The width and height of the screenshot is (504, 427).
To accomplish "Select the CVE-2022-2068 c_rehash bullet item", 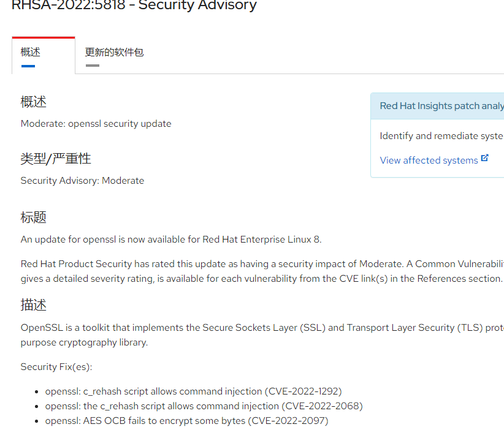I will [x=204, y=406].
